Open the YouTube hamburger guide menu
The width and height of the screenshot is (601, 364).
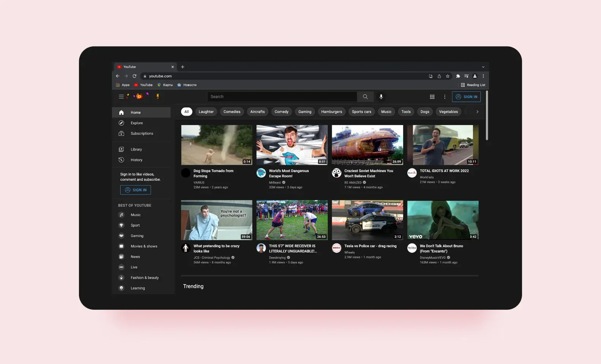click(121, 97)
